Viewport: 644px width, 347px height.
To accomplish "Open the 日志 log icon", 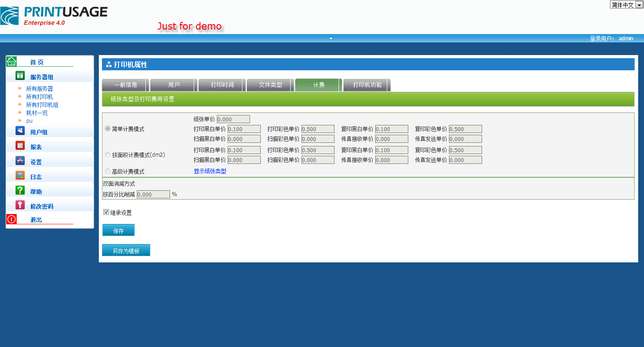I will tap(20, 176).
